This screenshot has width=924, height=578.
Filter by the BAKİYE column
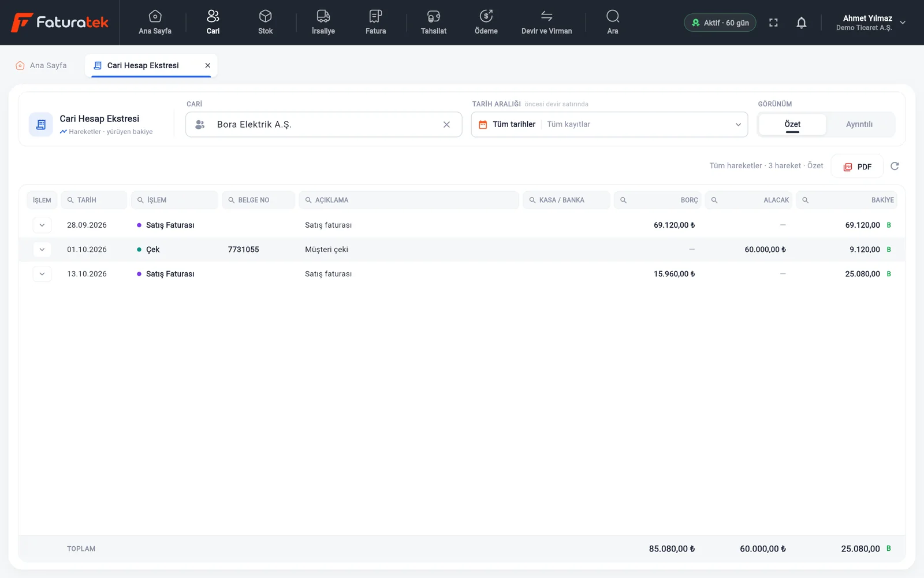click(x=847, y=200)
